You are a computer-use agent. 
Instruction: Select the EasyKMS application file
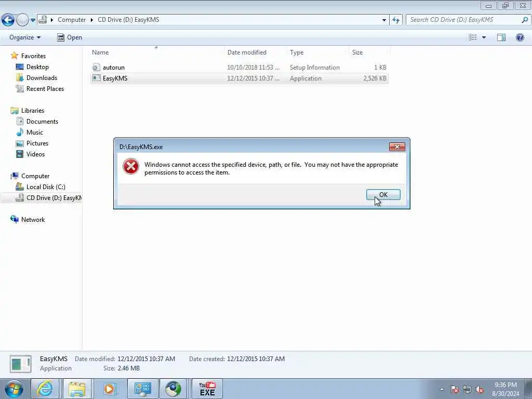coord(240,78)
